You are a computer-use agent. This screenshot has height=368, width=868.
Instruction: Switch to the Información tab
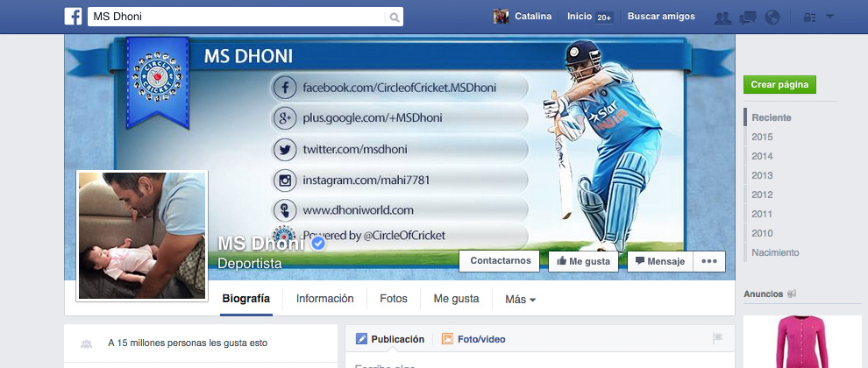[x=325, y=299]
